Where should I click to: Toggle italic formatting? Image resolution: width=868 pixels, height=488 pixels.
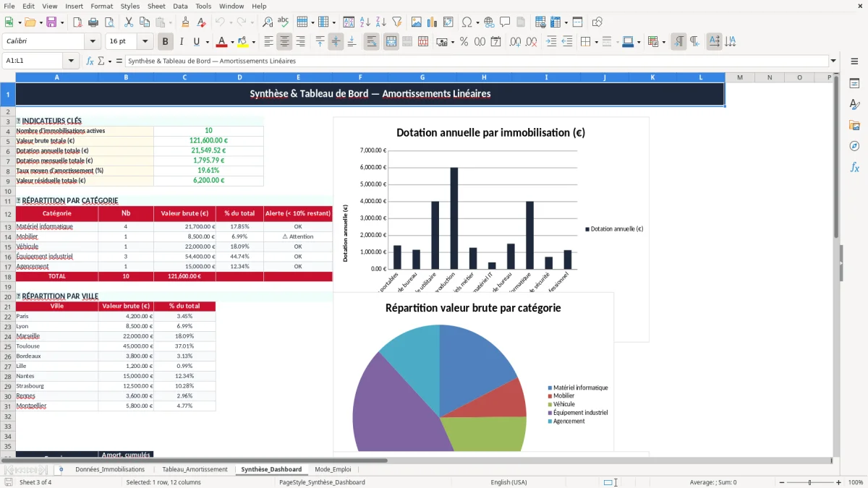182,42
